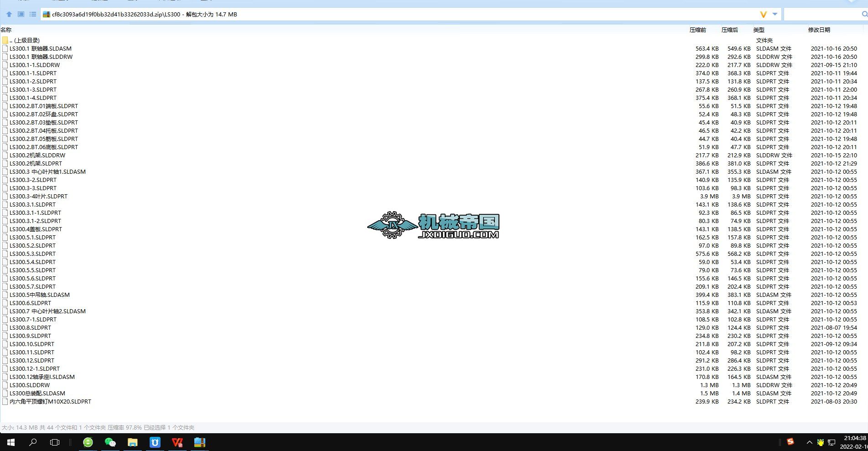868x451 pixels.
Task: Select file LS300.5.3.SLDPRT
Action: click(x=32, y=254)
